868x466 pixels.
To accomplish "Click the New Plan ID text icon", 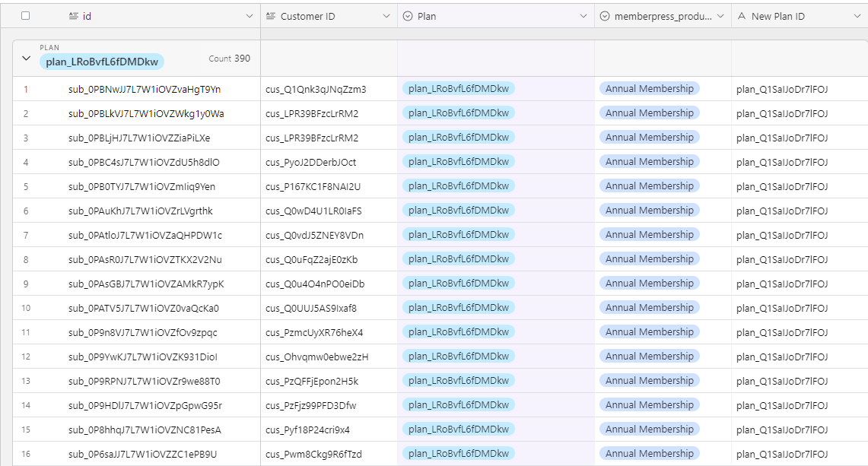I will click(742, 16).
